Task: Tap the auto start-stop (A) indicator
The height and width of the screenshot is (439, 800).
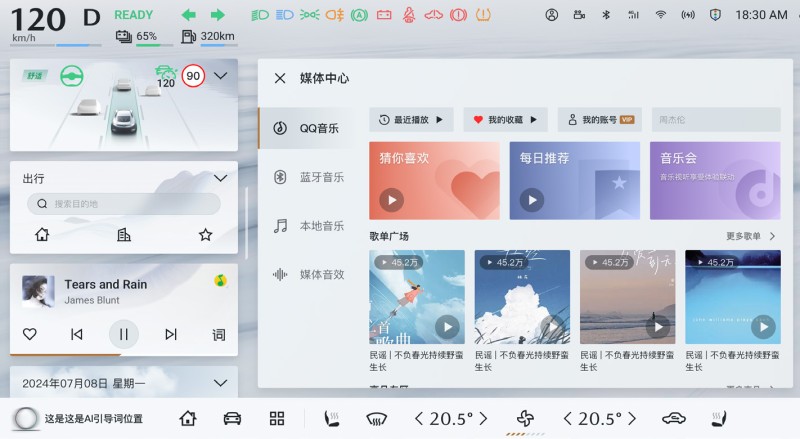Action: (359, 15)
